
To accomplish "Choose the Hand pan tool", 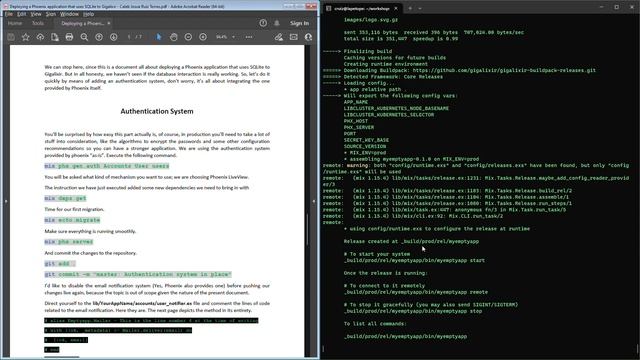I will coord(173,37).
